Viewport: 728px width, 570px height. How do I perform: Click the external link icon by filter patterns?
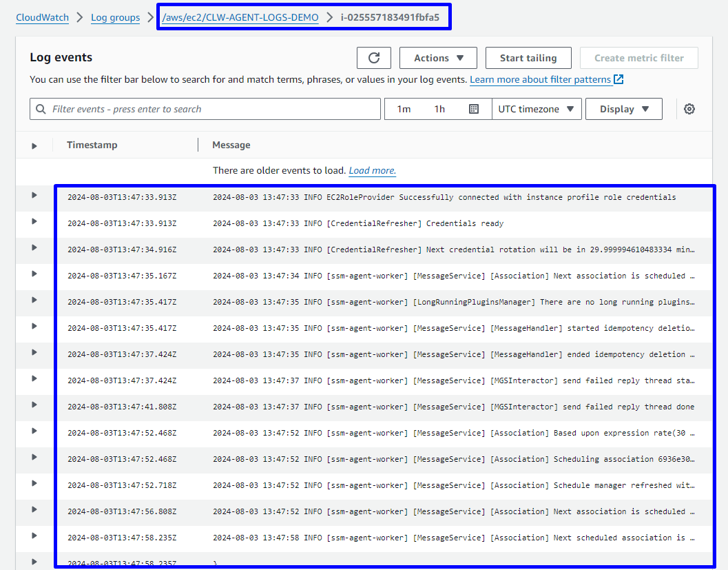pos(618,79)
